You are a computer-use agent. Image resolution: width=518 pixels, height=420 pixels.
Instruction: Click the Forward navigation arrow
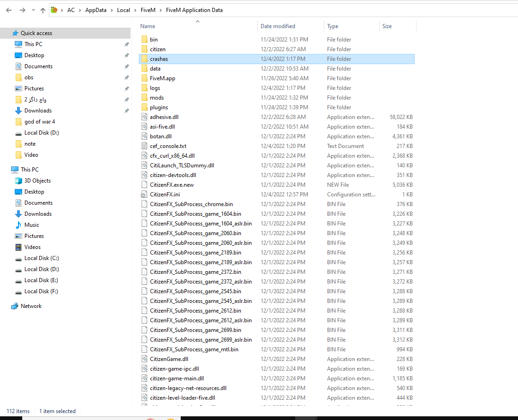tap(22, 10)
